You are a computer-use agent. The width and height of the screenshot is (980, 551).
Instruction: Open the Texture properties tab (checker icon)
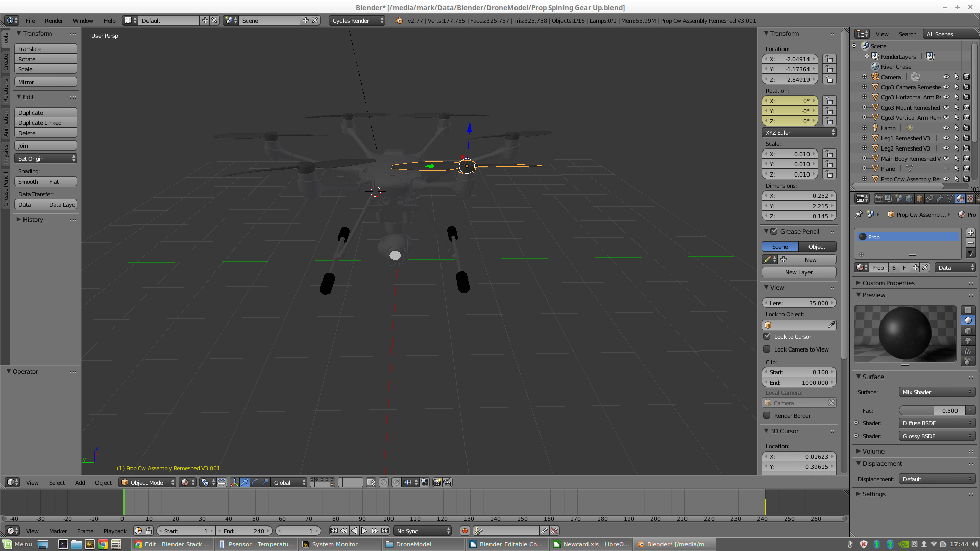tap(970, 198)
